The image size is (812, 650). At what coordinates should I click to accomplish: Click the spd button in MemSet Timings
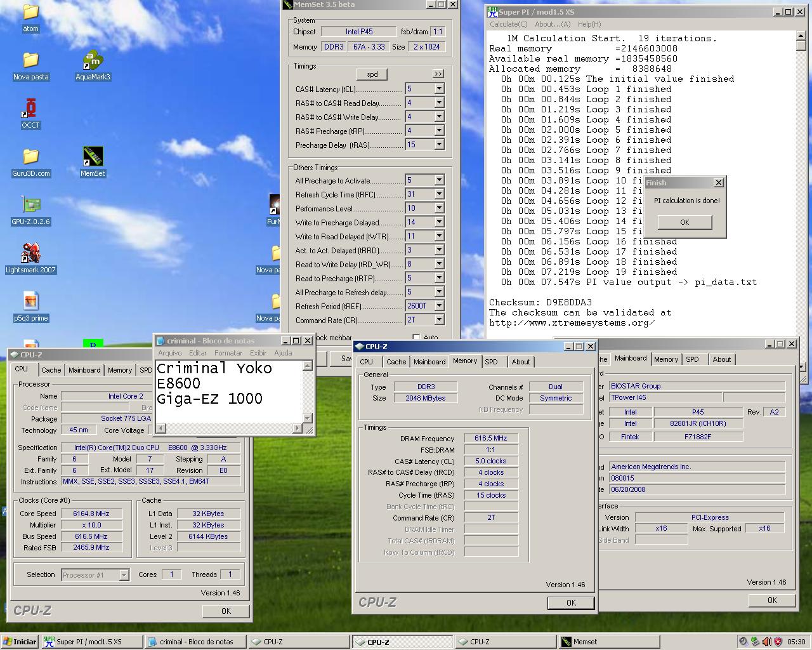pyautogui.click(x=372, y=74)
